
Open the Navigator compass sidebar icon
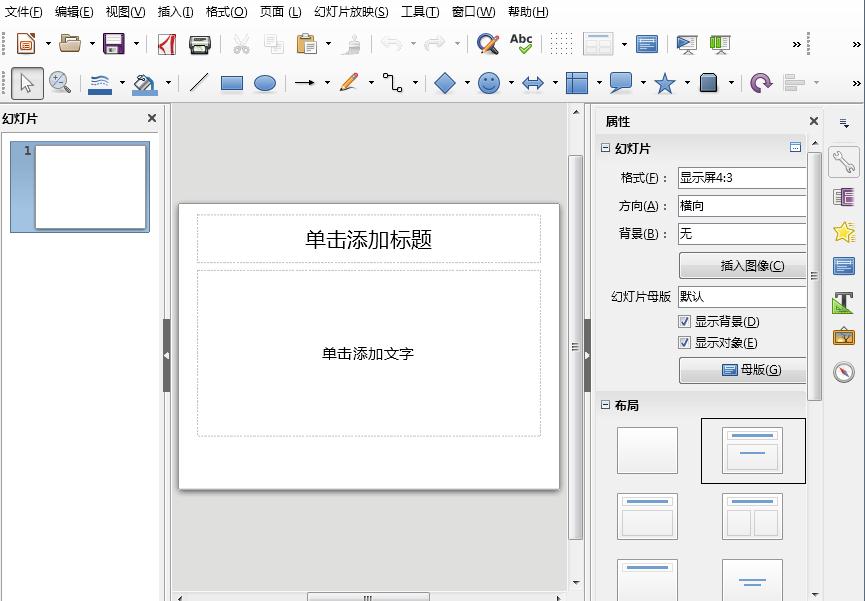click(x=843, y=372)
